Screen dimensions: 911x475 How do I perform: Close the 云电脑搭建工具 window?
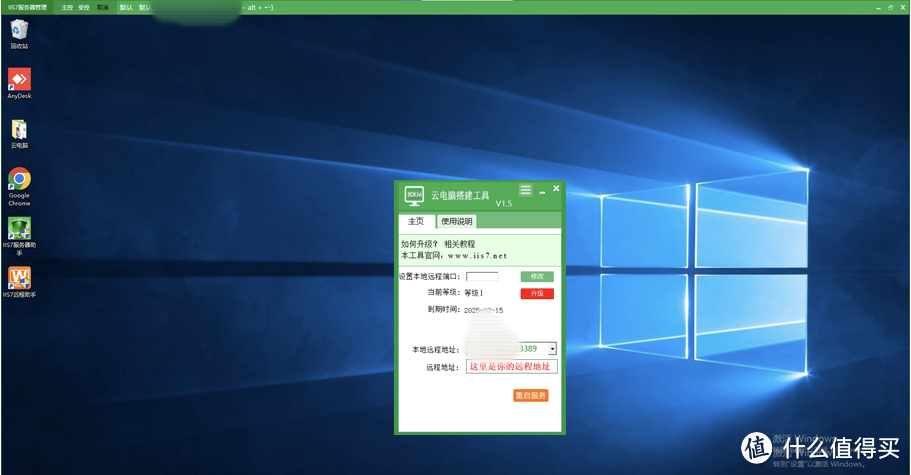click(556, 188)
